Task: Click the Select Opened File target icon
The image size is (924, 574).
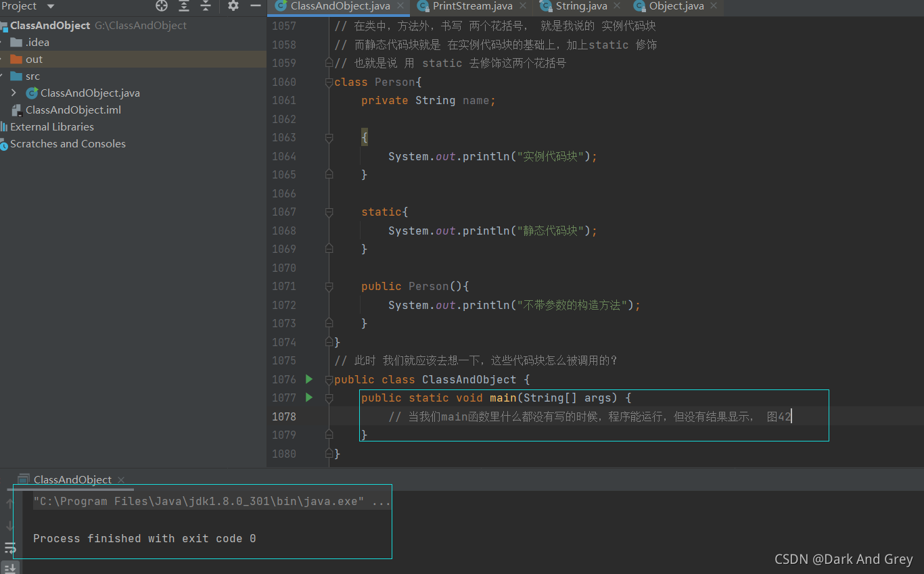Action: (x=162, y=6)
